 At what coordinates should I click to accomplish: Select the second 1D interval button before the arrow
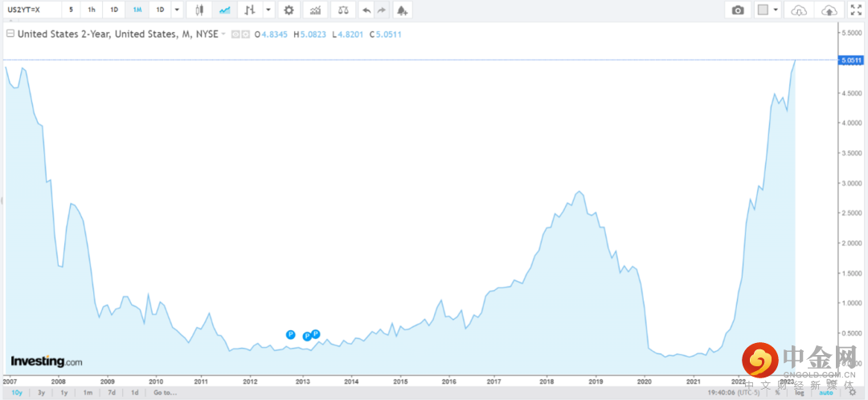(x=160, y=10)
